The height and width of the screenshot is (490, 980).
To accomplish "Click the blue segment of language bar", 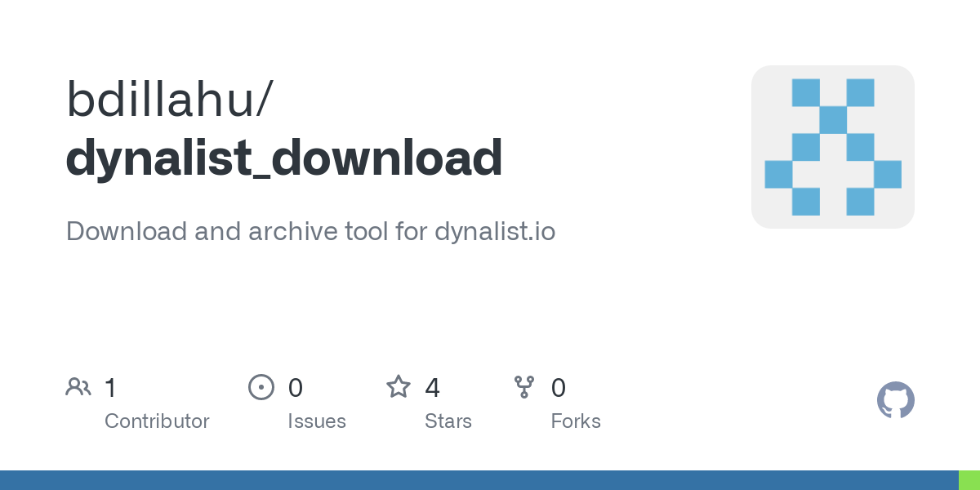I will (479, 480).
